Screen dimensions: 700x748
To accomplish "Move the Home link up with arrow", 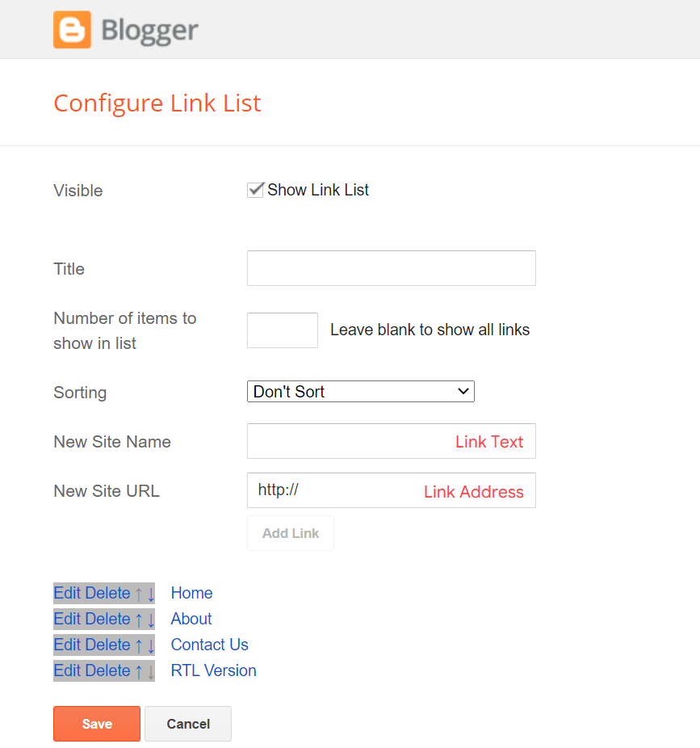I will click(x=139, y=594).
